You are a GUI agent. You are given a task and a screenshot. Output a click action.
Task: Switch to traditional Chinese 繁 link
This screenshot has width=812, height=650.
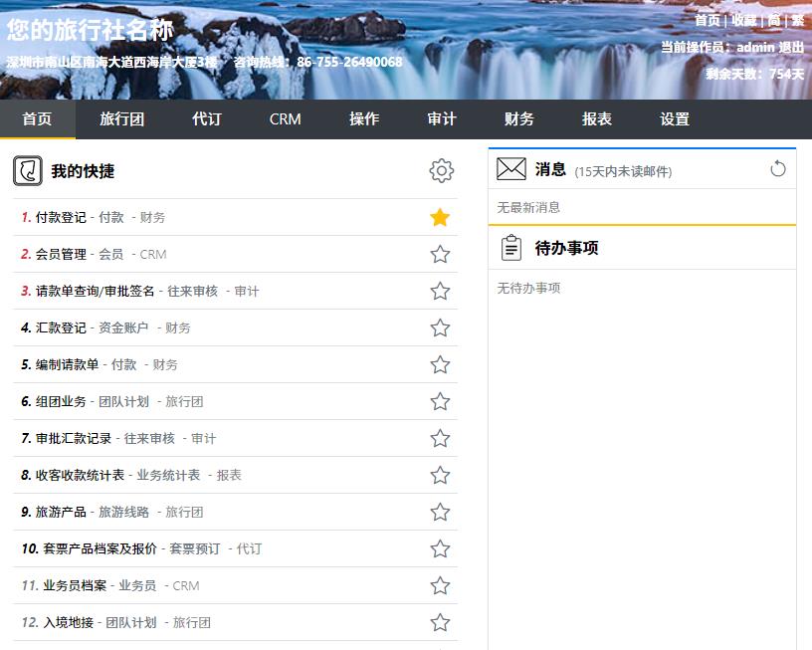tap(798, 20)
